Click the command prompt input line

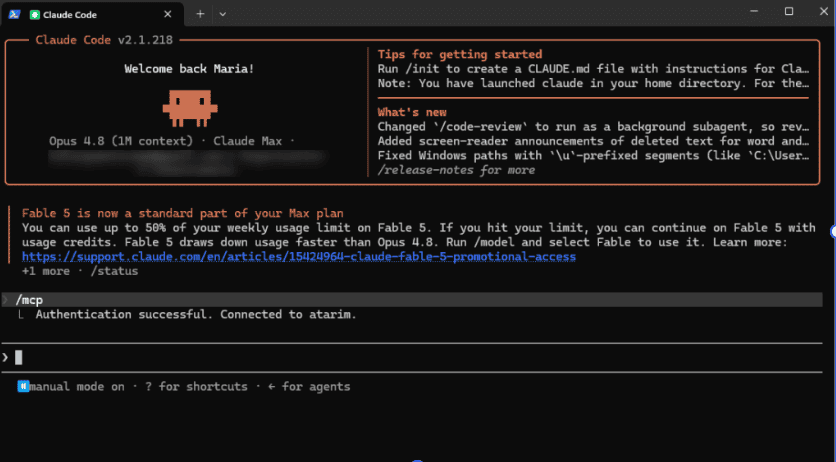tap(412, 358)
